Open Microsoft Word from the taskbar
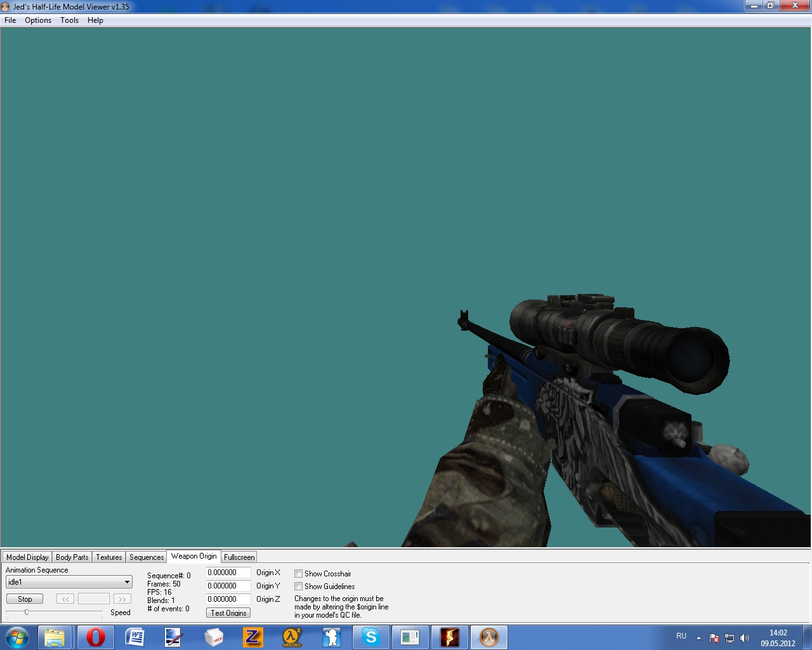Viewport: 812px width, 650px height. 134,637
